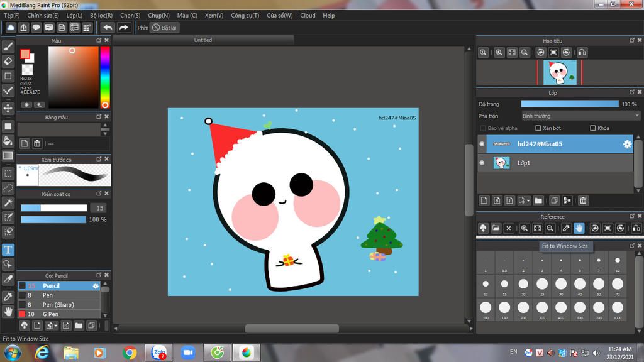Open the Bộ lọc(R) menu
This screenshot has height=362, width=644.
click(x=101, y=15)
